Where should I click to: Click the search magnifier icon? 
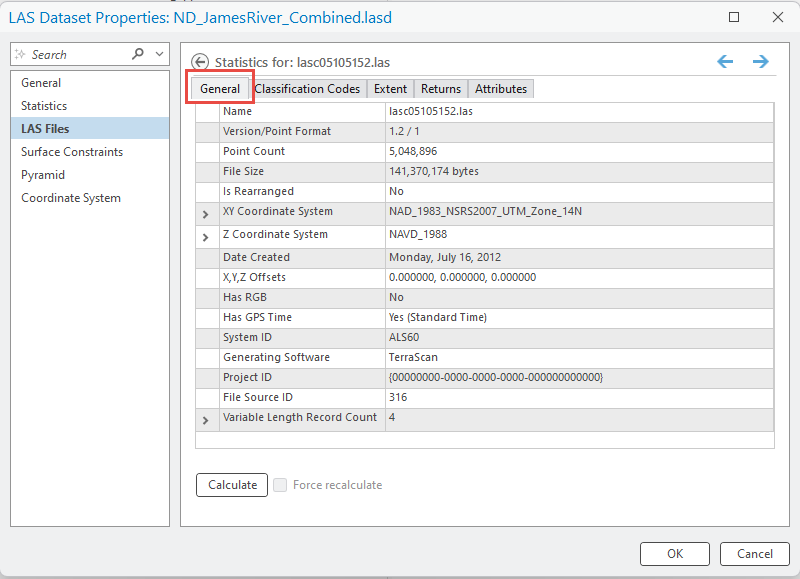coord(136,53)
